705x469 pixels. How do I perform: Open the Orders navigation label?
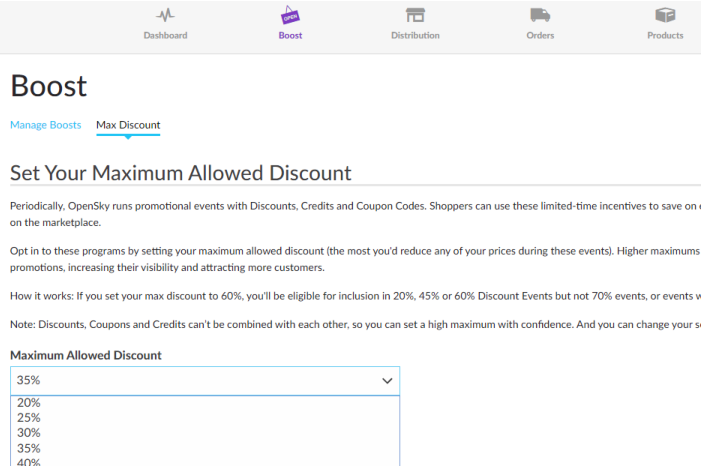point(540,36)
